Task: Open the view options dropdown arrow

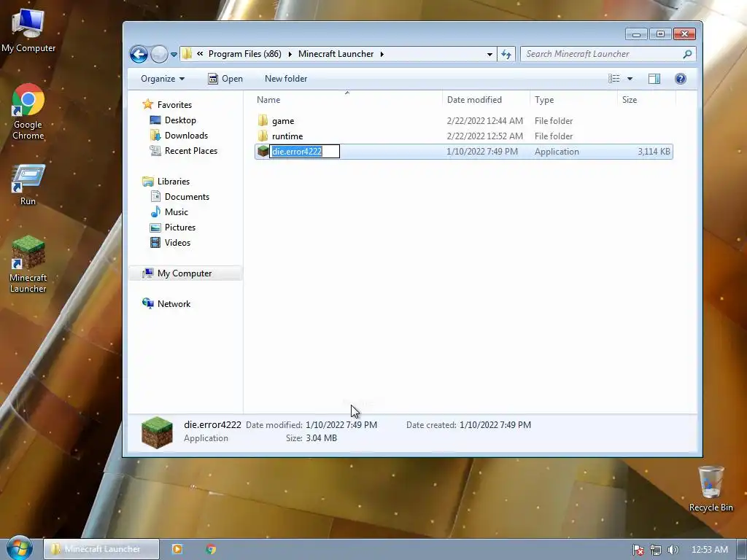Action: coord(630,79)
